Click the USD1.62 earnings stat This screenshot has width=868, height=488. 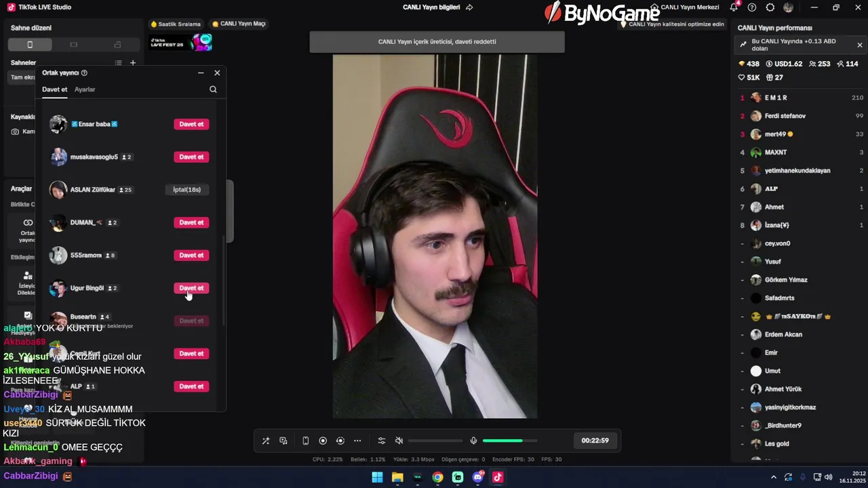point(784,64)
